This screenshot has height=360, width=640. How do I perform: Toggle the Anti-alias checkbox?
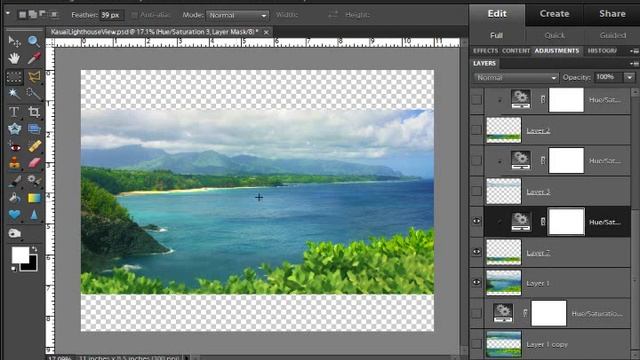pos(134,15)
